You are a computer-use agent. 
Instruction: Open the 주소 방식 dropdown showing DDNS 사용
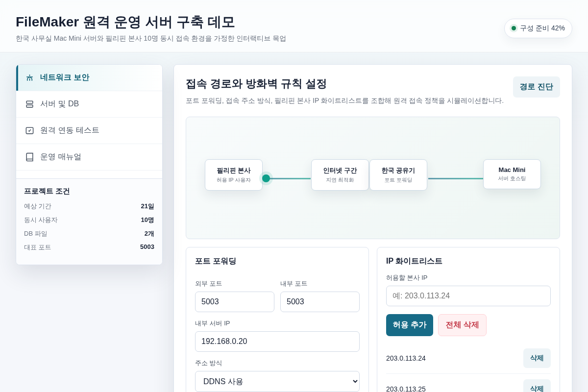coord(277,381)
